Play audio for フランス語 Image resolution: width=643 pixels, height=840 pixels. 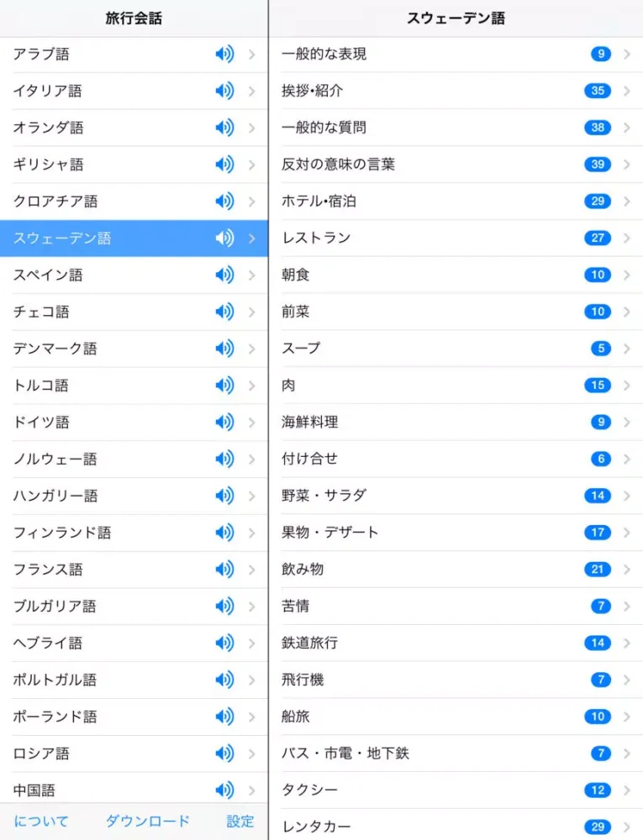[224, 570]
